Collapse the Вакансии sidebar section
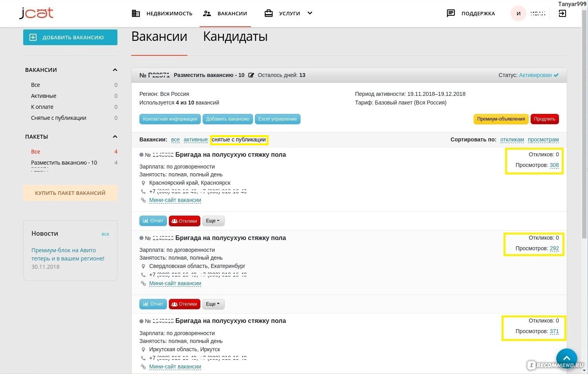This screenshot has height=374, width=588. tap(115, 70)
